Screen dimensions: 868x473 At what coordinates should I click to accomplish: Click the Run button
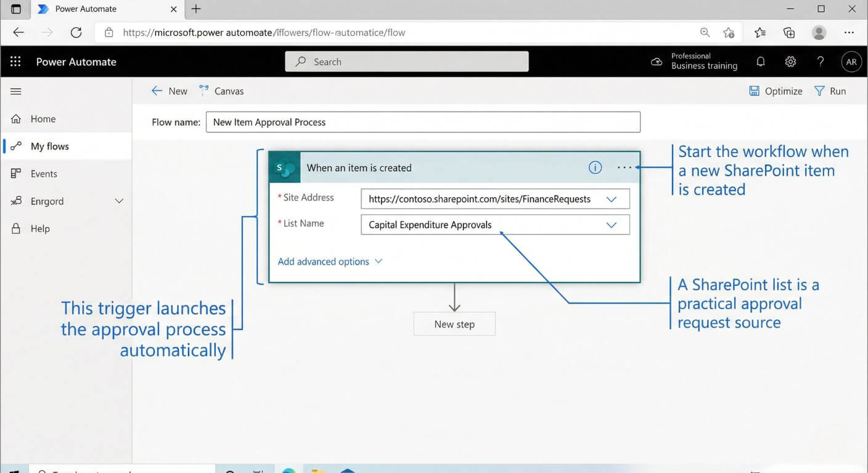coord(830,91)
